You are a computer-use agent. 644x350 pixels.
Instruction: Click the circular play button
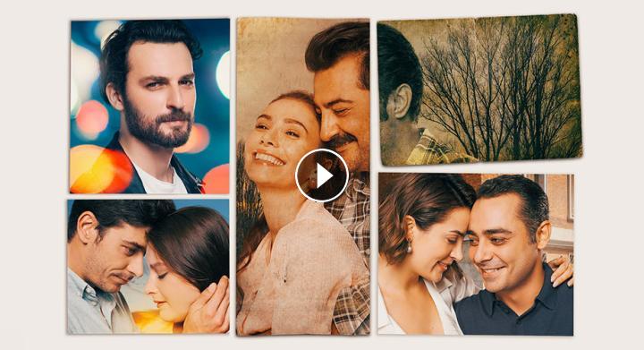(322, 175)
